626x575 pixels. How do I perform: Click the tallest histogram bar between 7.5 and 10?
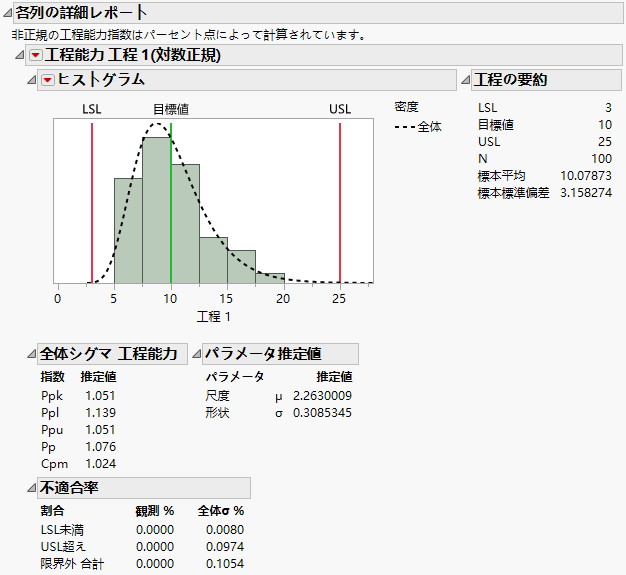coord(156,210)
